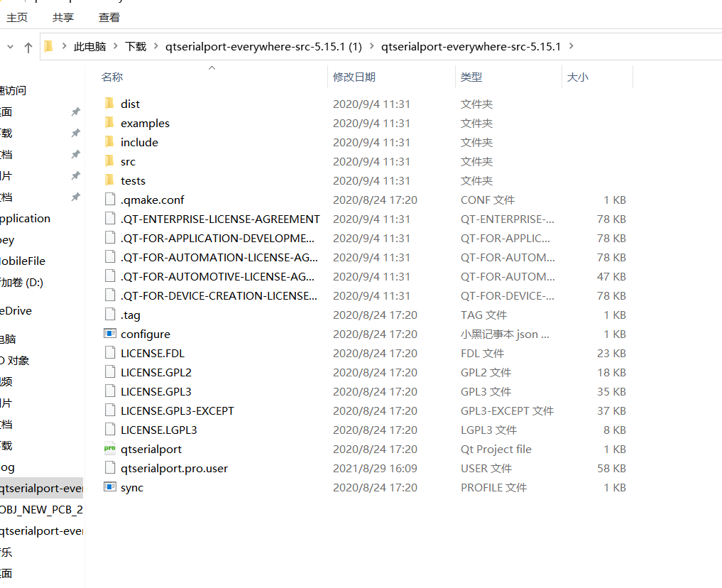722x588 pixels.
Task: Click the .QT-FOR-AUTOMOTIVE-LICENSE file icon
Action: [110, 276]
